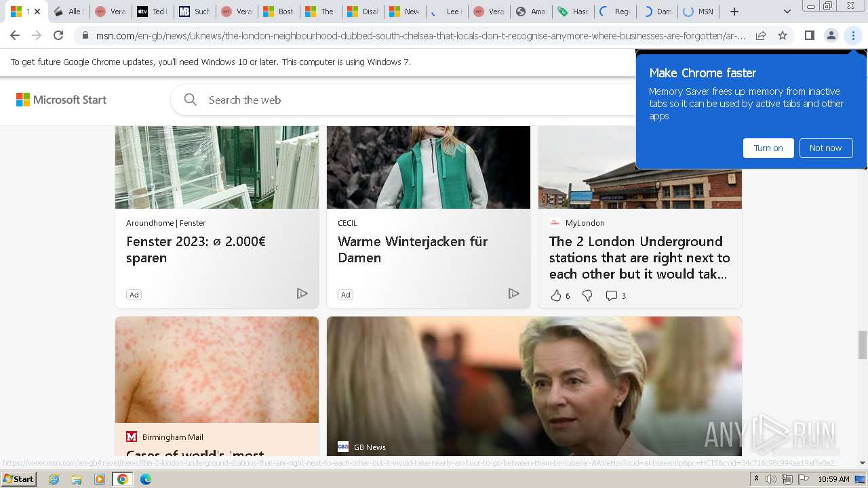Share this page from address bar
The image size is (868, 488).
(x=761, y=35)
